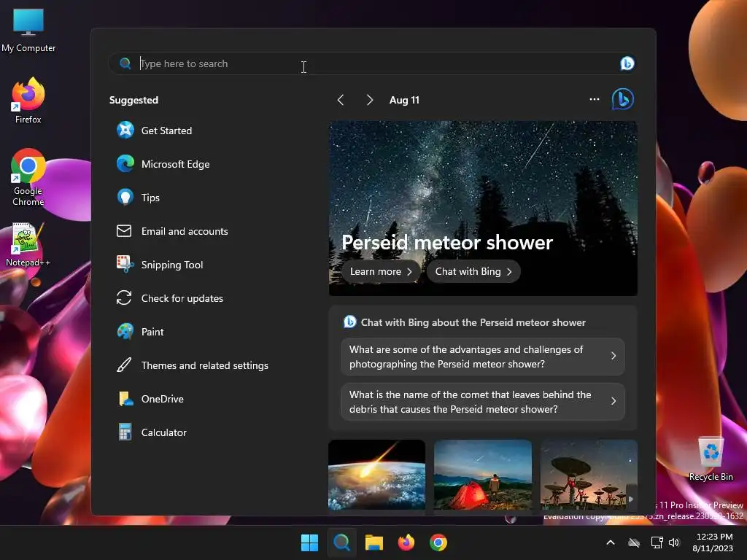Click the OneDrive label text
This screenshot has height=560, width=747.
[162, 399]
